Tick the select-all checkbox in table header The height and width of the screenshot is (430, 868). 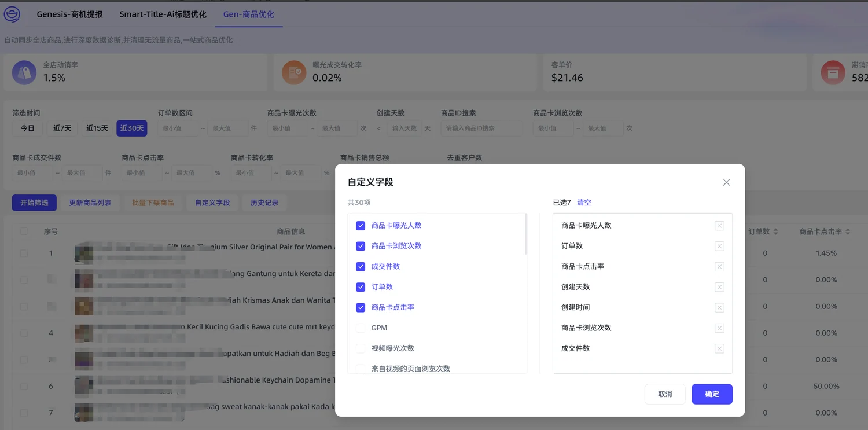(24, 231)
